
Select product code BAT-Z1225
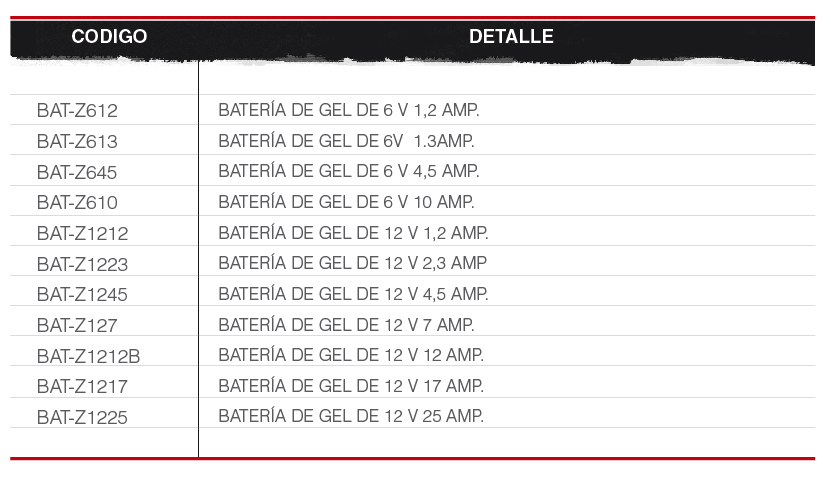pos(82,417)
